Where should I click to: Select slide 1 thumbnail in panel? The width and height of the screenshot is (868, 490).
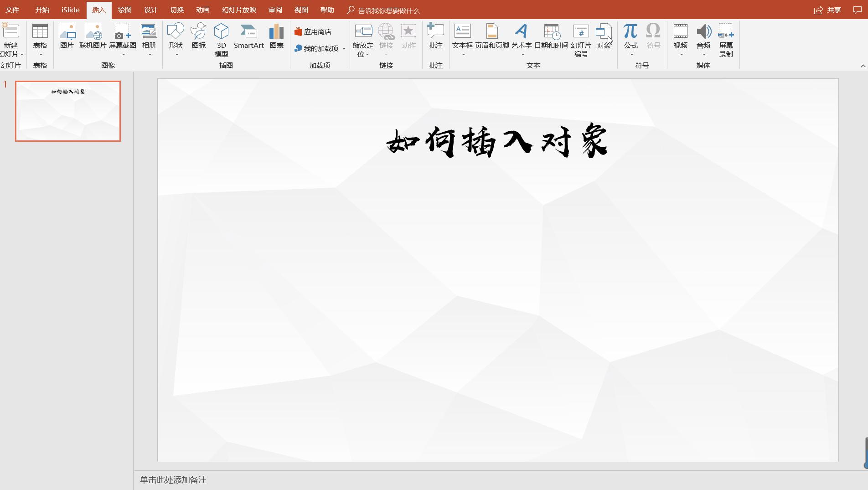click(x=68, y=111)
